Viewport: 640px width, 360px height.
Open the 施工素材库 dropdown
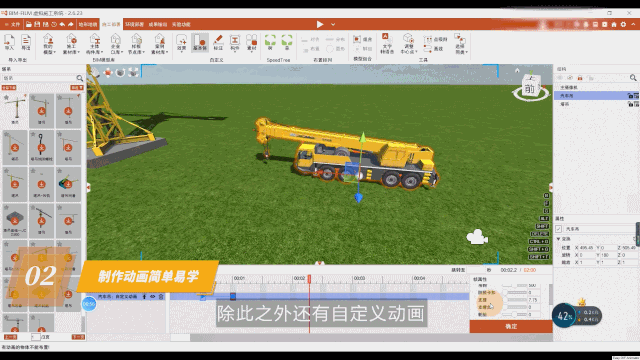coord(71,44)
